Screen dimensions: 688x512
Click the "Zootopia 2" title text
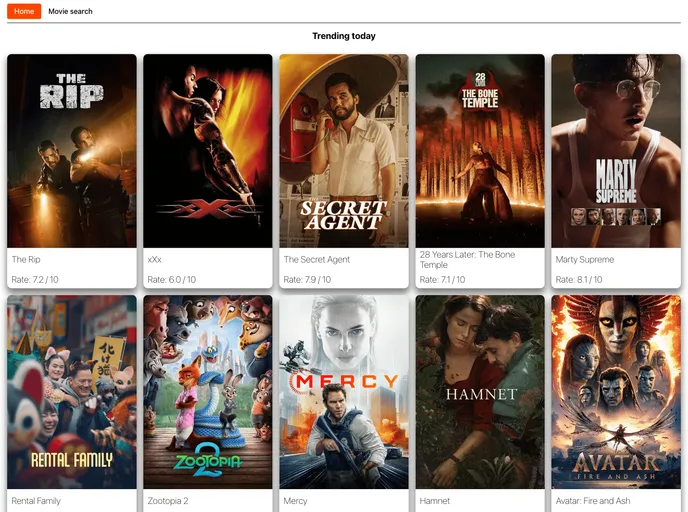click(168, 501)
